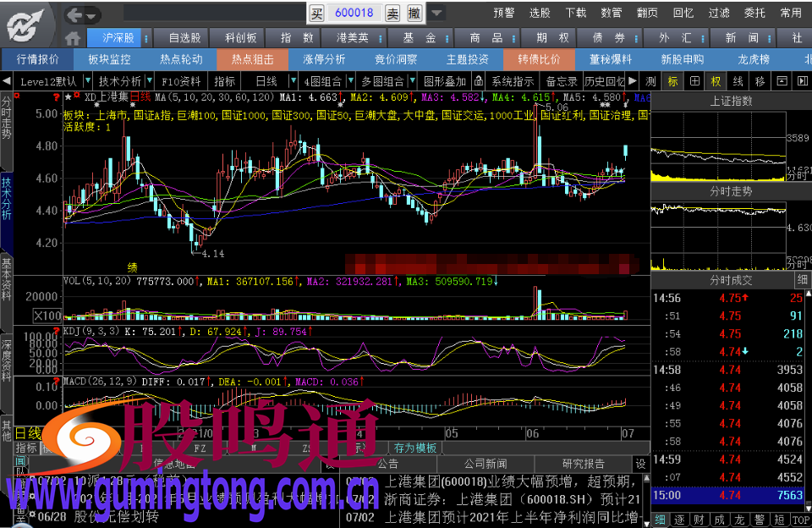Go back with the left arrow icon
This screenshot has width=812, height=528.
[x=74, y=15]
